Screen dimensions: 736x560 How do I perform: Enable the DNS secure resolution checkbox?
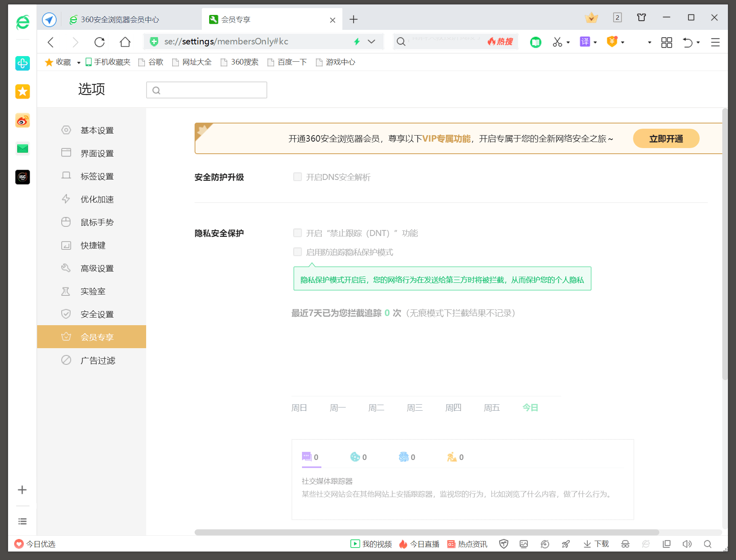[x=298, y=177]
